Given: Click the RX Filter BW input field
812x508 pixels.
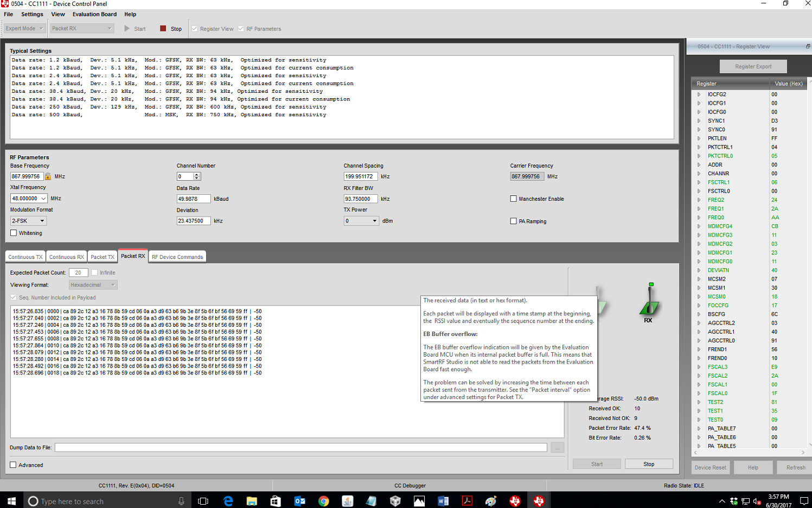Looking at the screenshot, I should tap(361, 199).
